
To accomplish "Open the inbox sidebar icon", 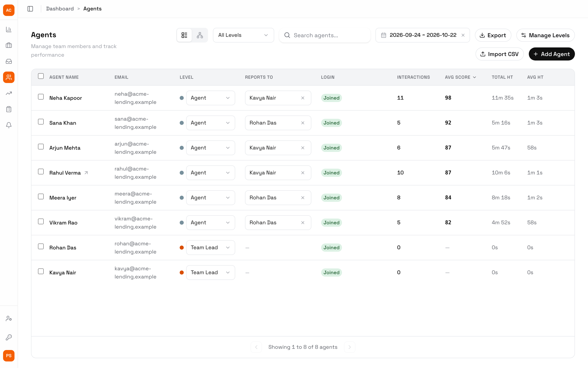I will click(9, 61).
